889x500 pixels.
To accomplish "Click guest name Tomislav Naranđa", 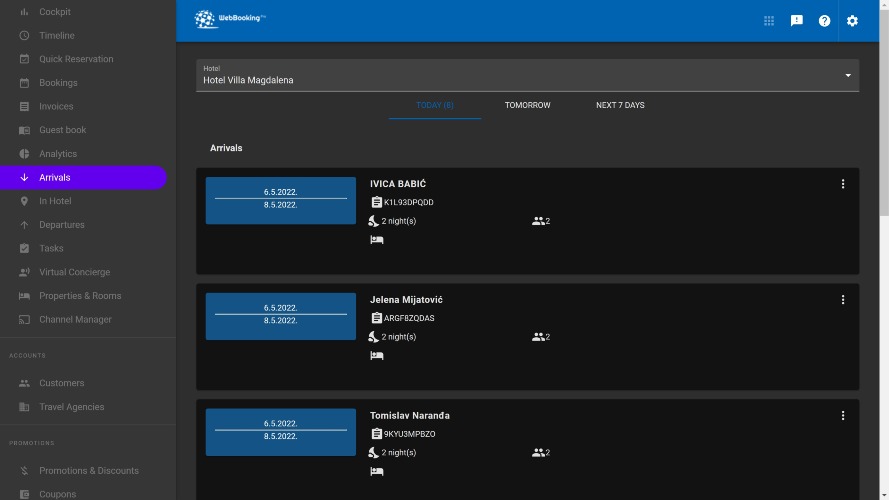I will point(410,416).
